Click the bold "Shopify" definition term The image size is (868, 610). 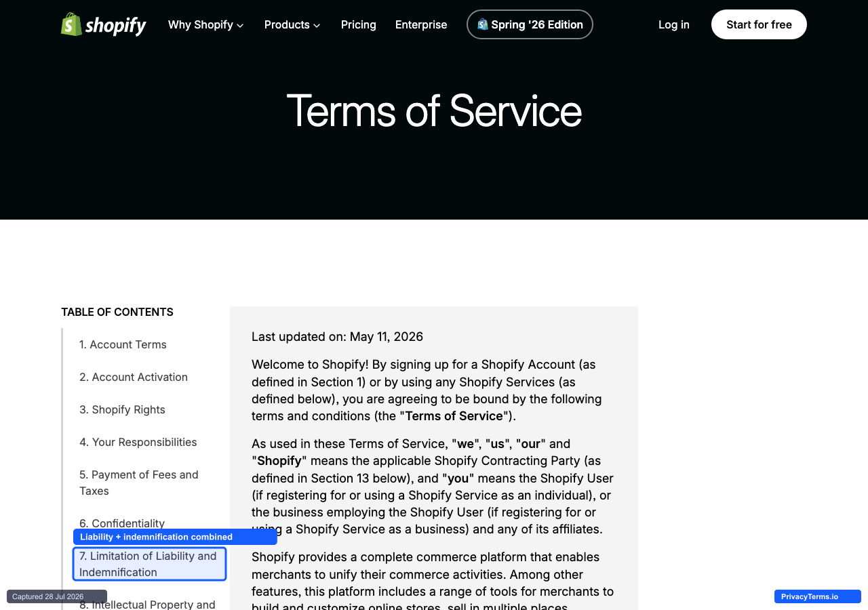279,461
